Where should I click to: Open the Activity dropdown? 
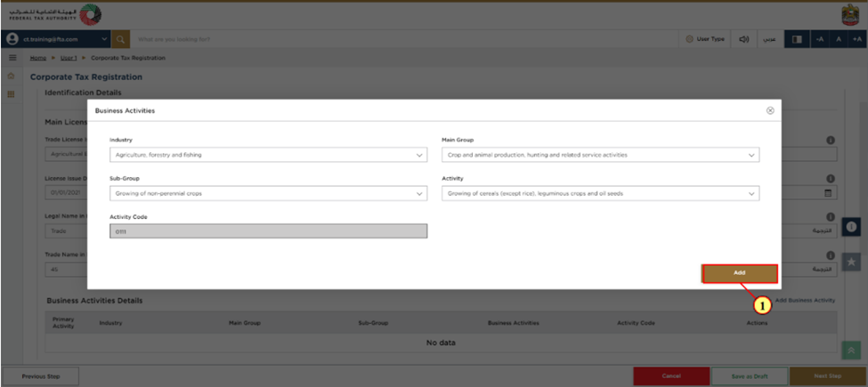click(600, 193)
